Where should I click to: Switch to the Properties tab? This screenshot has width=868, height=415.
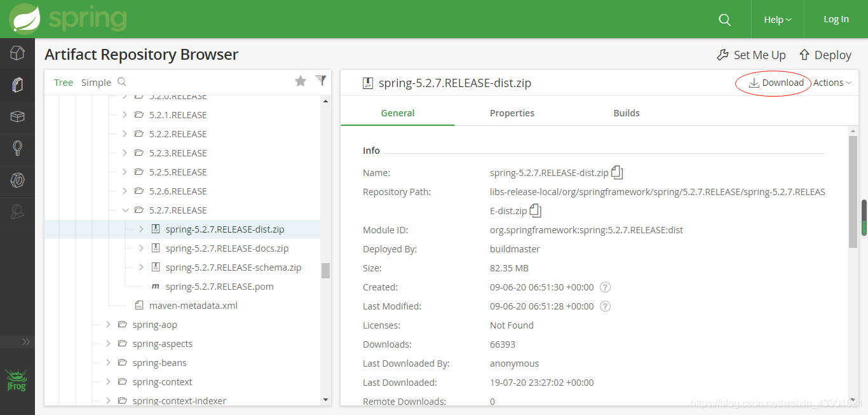512,113
